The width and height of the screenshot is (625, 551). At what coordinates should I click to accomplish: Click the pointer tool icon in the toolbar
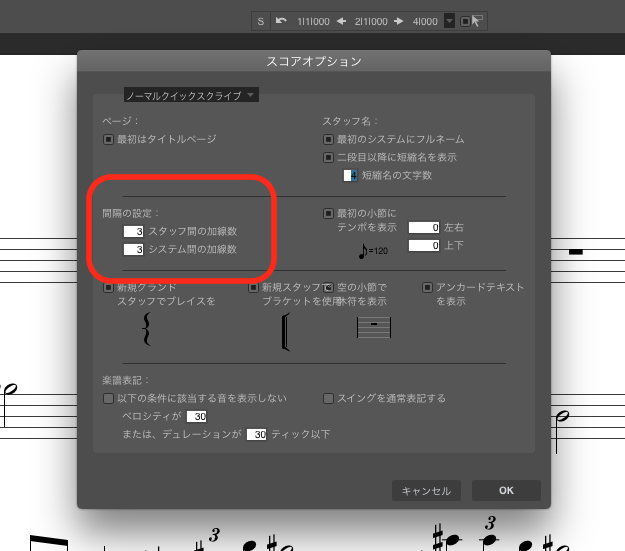pos(477,21)
